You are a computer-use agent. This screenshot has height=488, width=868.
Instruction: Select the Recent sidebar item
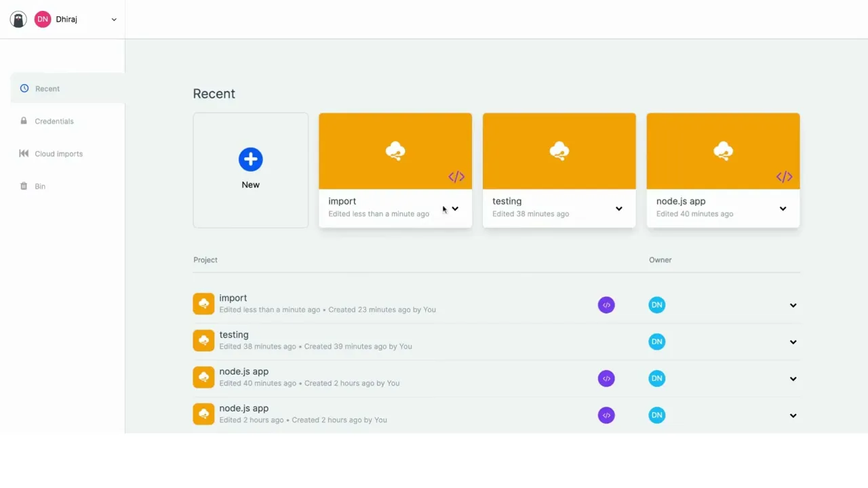click(x=67, y=89)
